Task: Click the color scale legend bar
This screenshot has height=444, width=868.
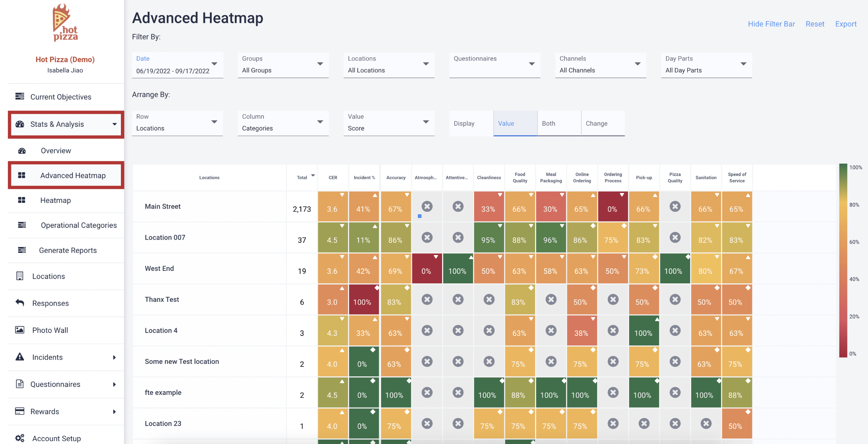Action: pos(843,260)
